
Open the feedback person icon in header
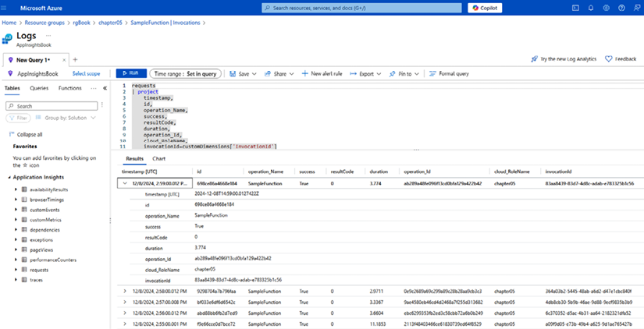click(x=637, y=8)
